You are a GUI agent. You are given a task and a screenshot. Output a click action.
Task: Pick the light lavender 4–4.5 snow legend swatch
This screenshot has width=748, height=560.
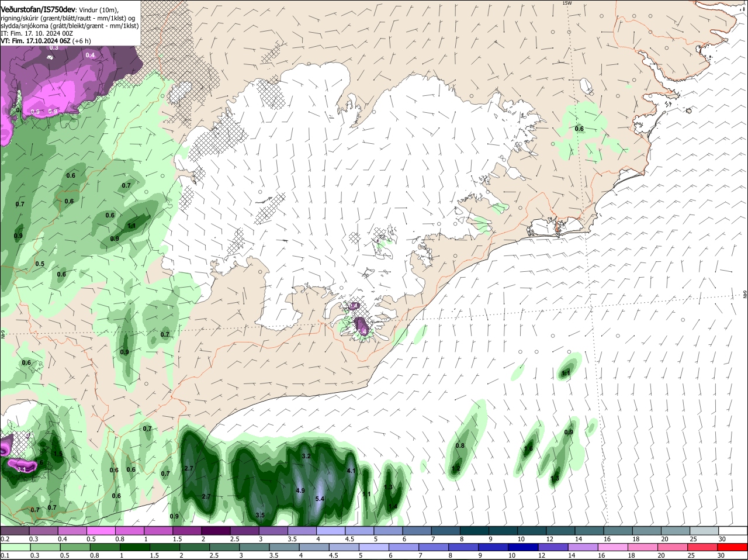[x=332, y=530]
